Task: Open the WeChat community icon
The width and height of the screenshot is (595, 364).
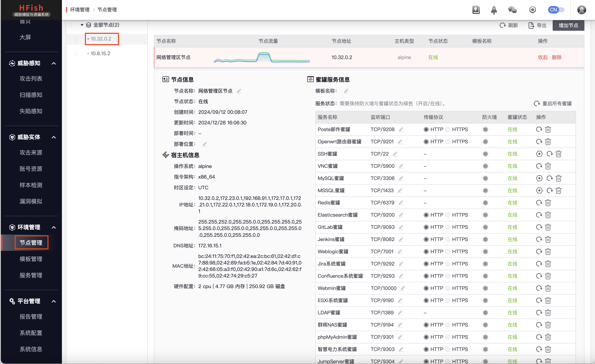Action: [512, 10]
